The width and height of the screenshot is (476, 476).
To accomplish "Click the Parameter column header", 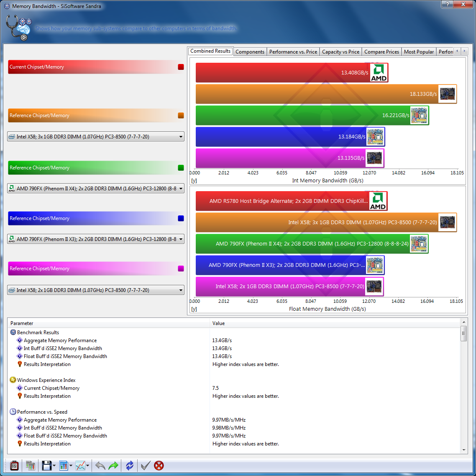I will (x=109, y=323).
